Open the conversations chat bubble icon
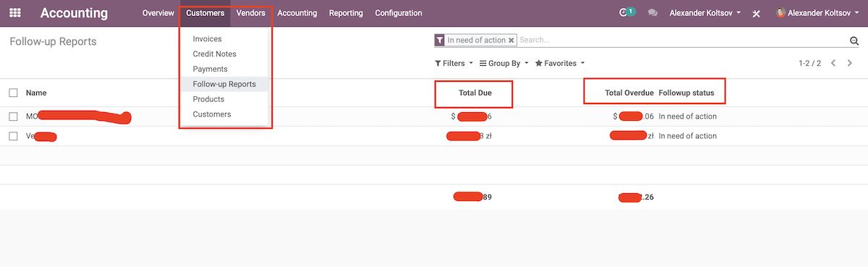This screenshot has height=267, width=868. [653, 13]
